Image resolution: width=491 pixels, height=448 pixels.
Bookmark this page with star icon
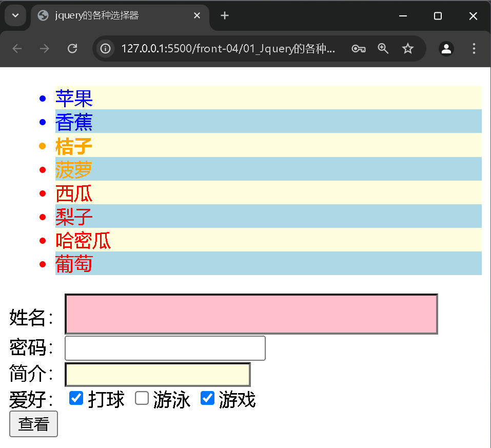407,49
